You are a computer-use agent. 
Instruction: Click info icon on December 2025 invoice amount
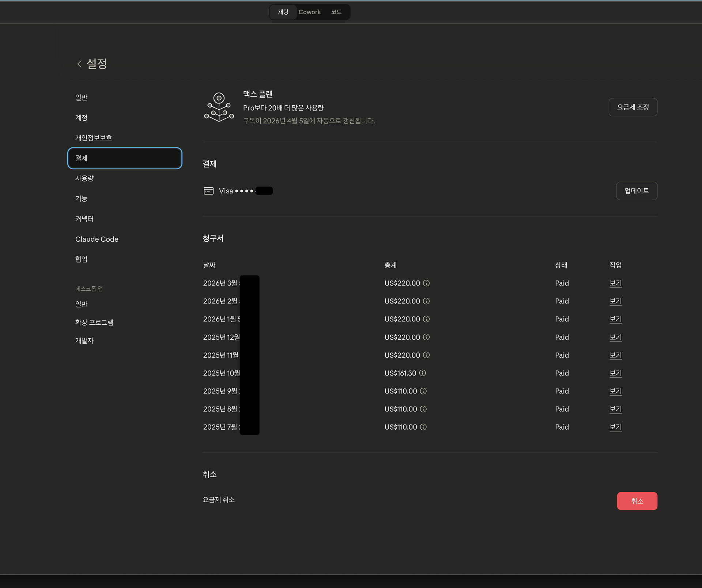426,337
